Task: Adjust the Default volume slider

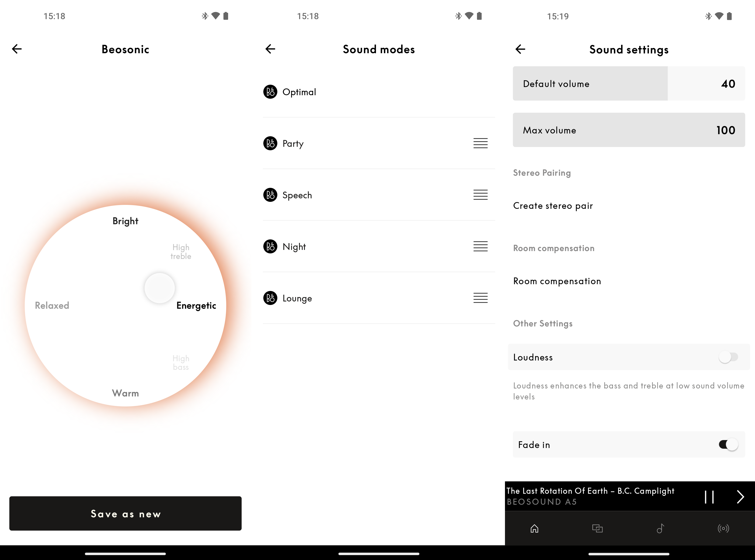Action: coord(629,83)
